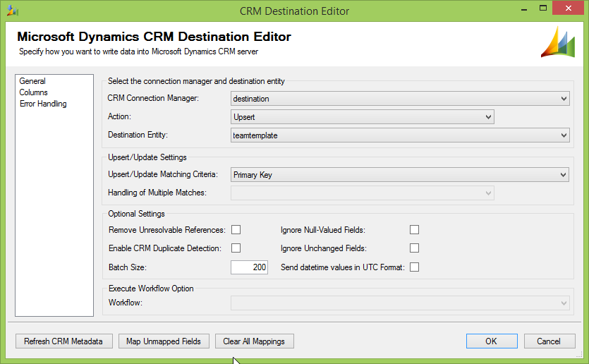The width and height of the screenshot is (589, 364).
Task: Open the Action dropdown showing Upsert
Action: click(x=362, y=117)
